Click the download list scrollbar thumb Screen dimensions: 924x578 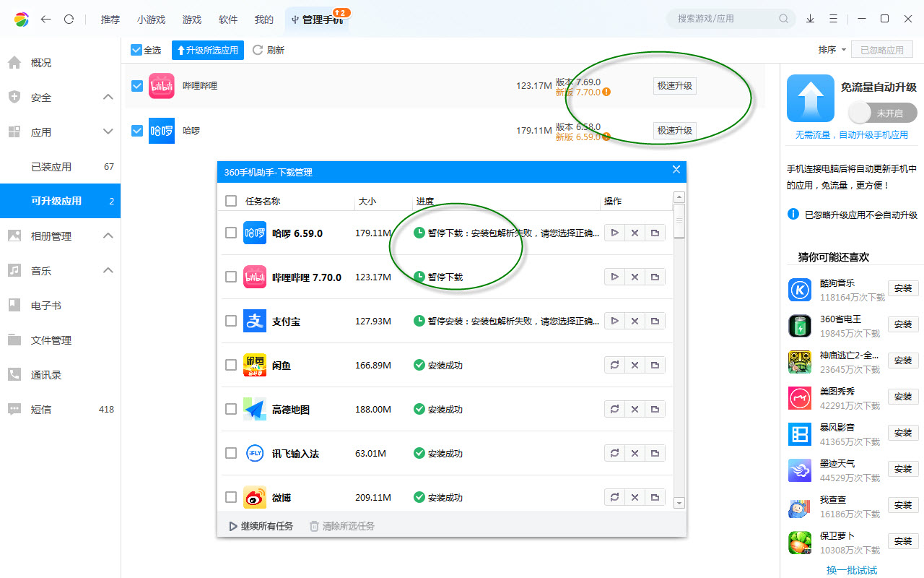point(679,221)
